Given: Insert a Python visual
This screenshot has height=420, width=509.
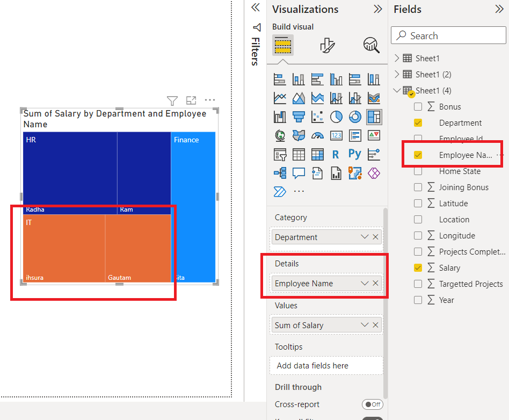Looking at the screenshot, I should (355, 154).
